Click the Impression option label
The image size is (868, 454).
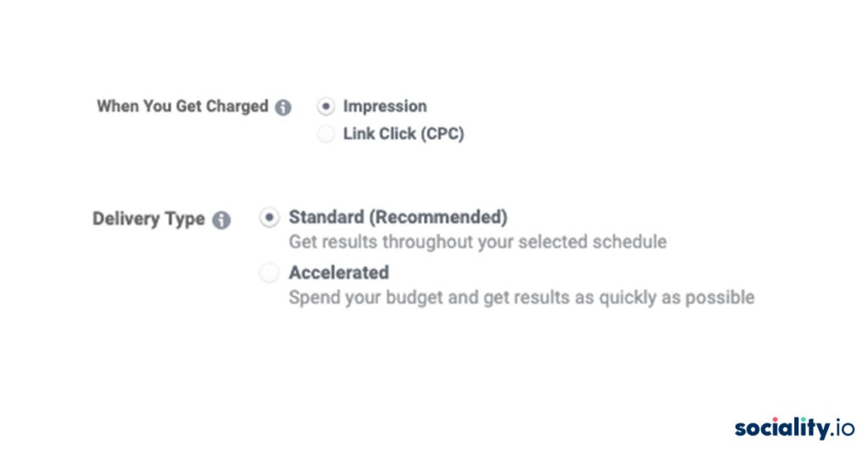[x=385, y=106]
